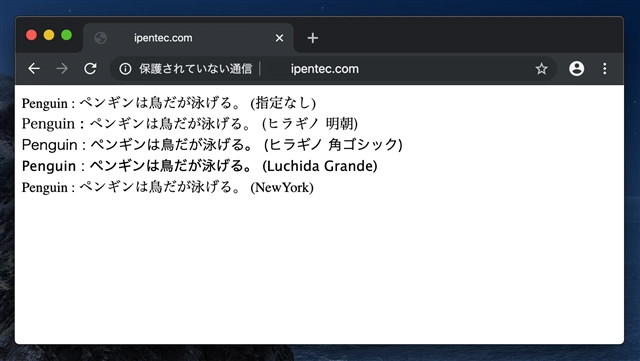640x361 pixels.
Task: Open site info via the circled-i icon
Action: pos(125,69)
